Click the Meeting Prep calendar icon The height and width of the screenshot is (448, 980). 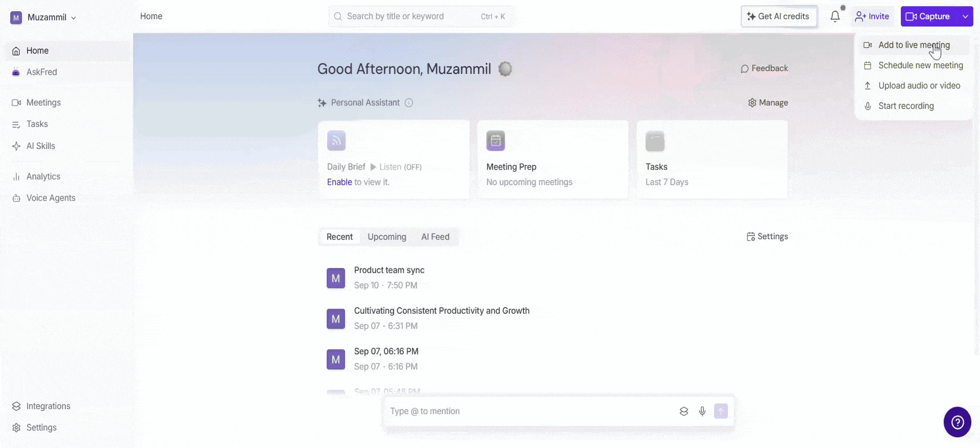pos(496,141)
